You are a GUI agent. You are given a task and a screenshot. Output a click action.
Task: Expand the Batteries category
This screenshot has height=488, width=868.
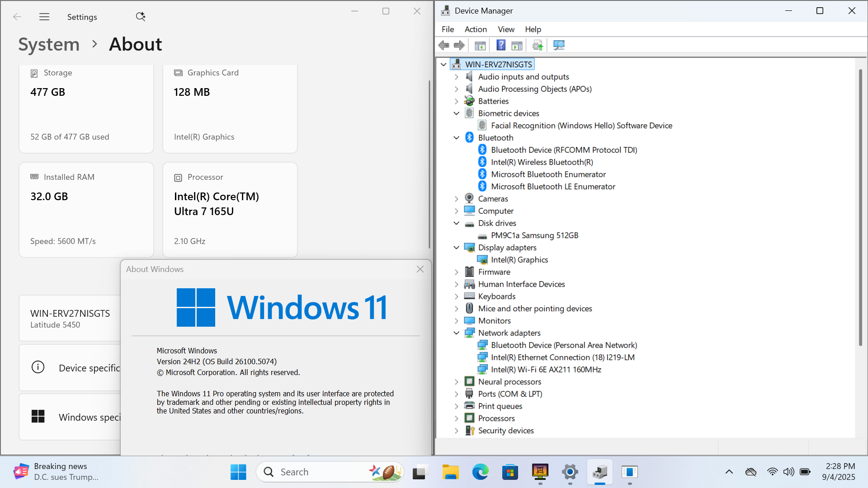[456, 101]
